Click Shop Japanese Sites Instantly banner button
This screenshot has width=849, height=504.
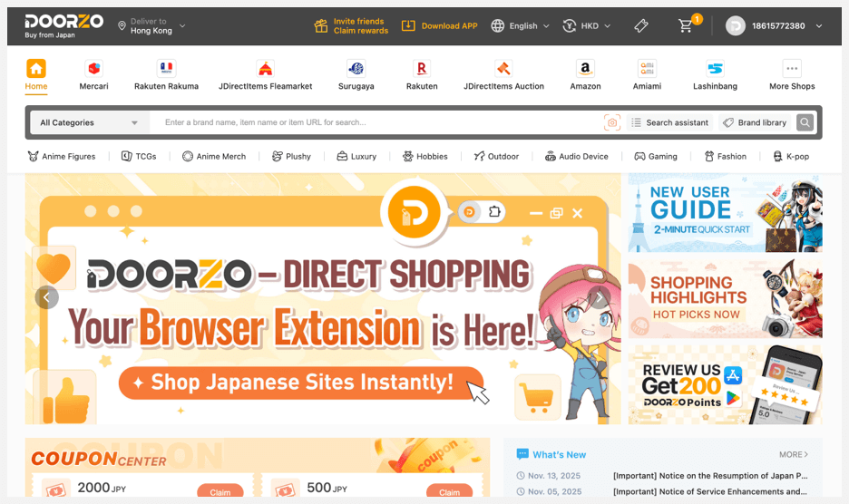tap(301, 383)
